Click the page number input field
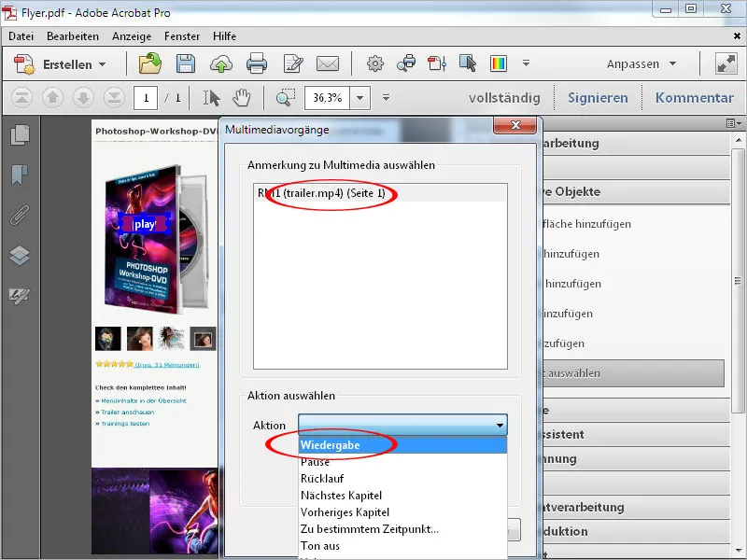Screen dimensions: 747x560 (x=146, y=98)
